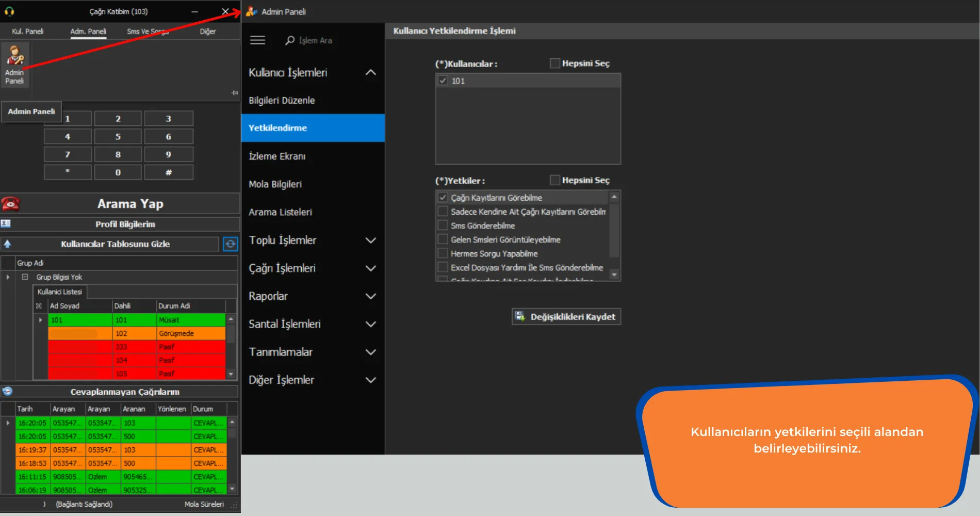Click the headset icon in title bar
Image resolution: width=980 pixels, height=516 pixels.
point(9,11)
